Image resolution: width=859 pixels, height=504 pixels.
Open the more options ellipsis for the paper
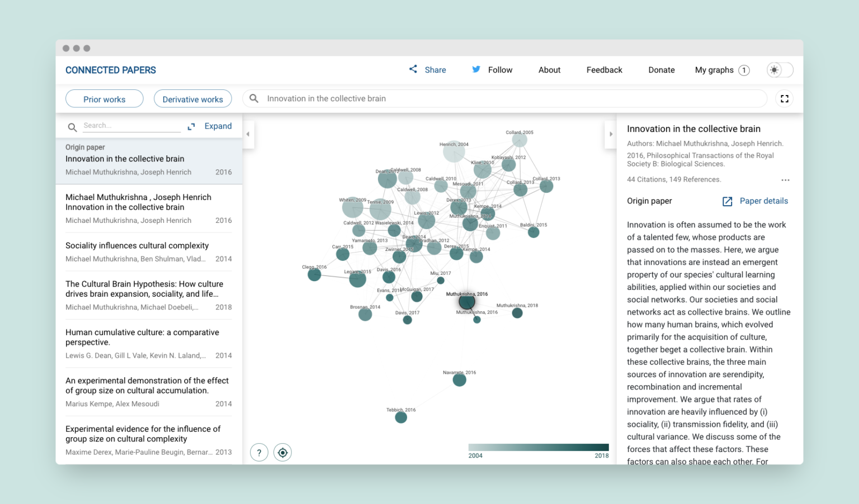(785, 180)
